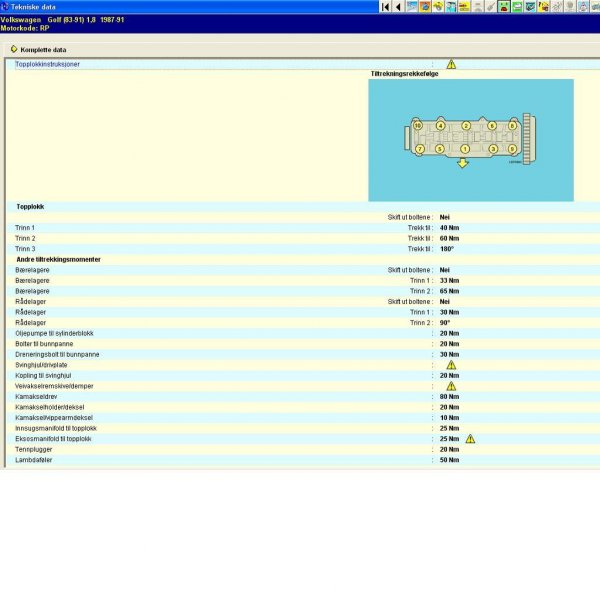Image resolution: width=600 pixels, height=600 pixels.
Task: Open the Topplokkinstruksjoner link
Action: pos(48,64)
